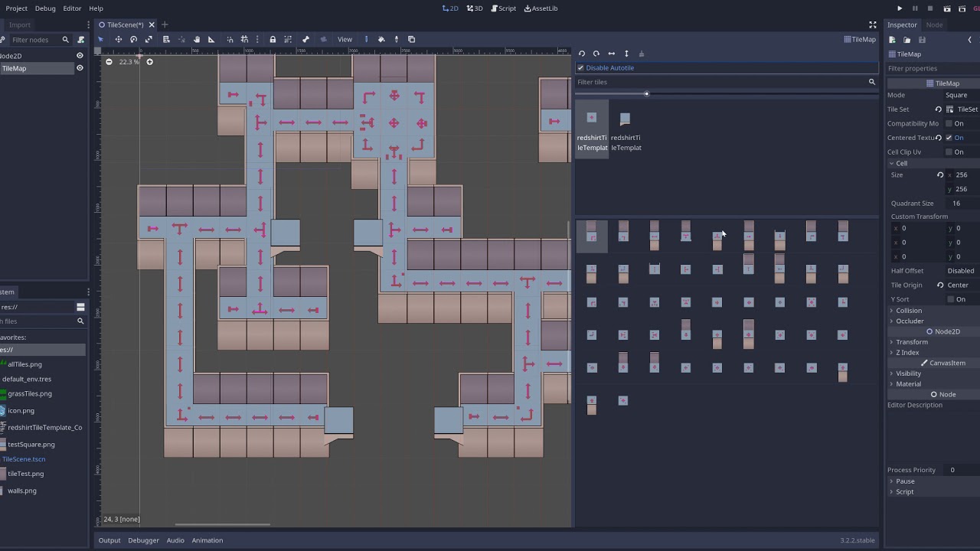Activate the Scale Mode tool
980x551 pixels.
coord(149,39)
